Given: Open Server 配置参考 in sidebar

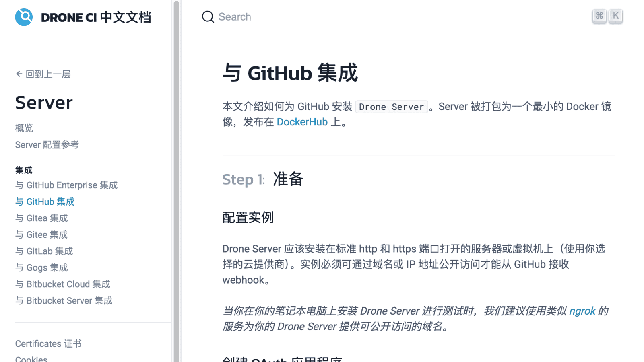Looking at the screenshot, I should [47, 144].
